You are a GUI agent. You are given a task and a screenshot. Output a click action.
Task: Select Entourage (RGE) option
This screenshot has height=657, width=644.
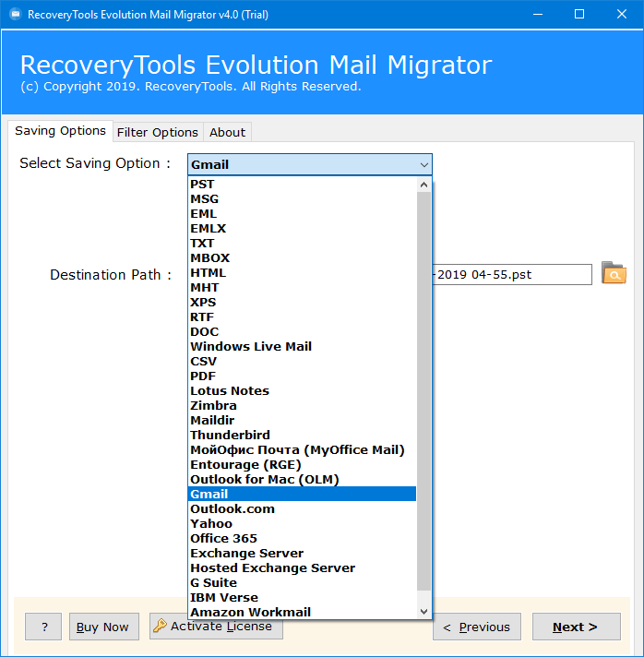click(x=303, y=465)
